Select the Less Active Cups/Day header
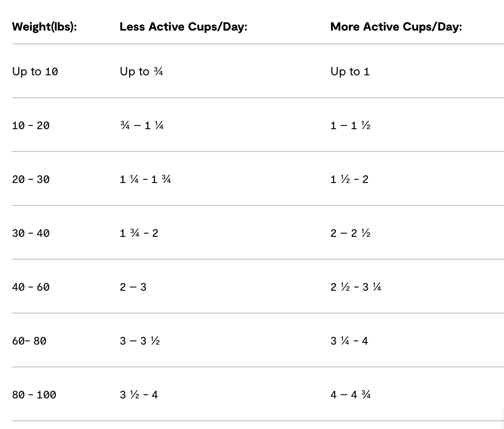 (x=183, y=26)
